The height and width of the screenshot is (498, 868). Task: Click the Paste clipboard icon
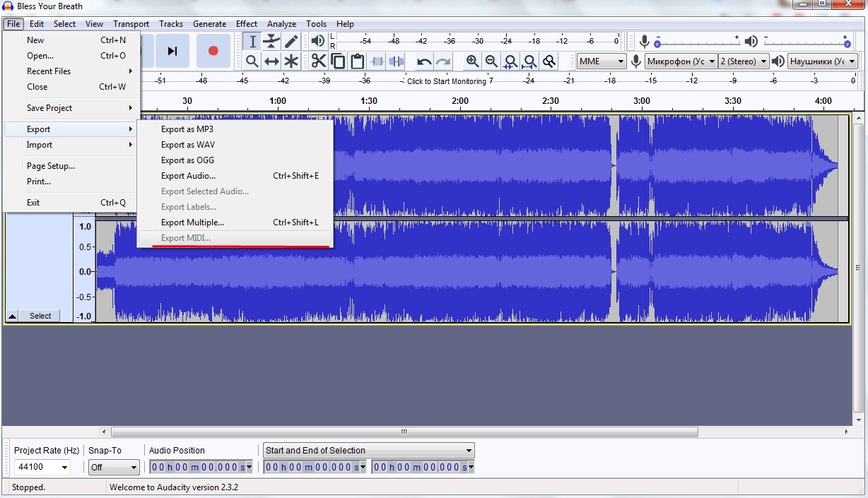coord(358,61)
